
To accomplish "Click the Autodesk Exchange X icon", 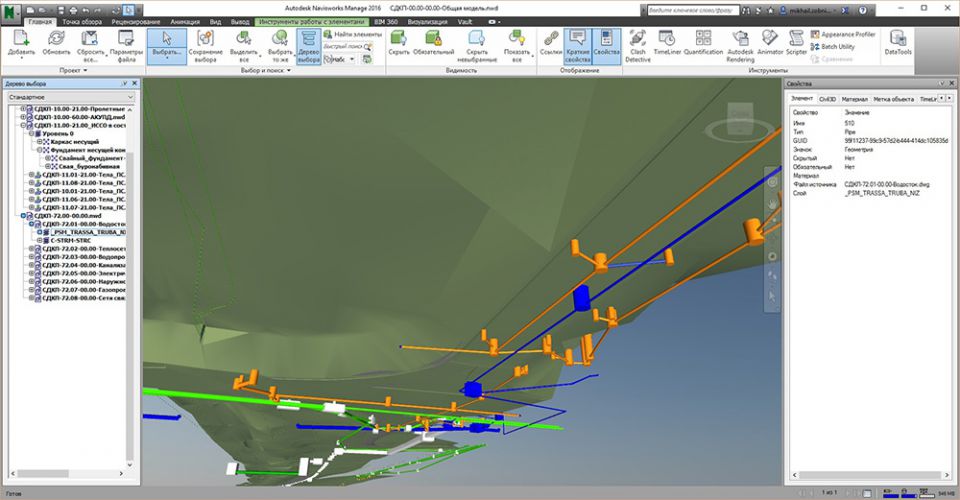I will click(x=844, y=10).
